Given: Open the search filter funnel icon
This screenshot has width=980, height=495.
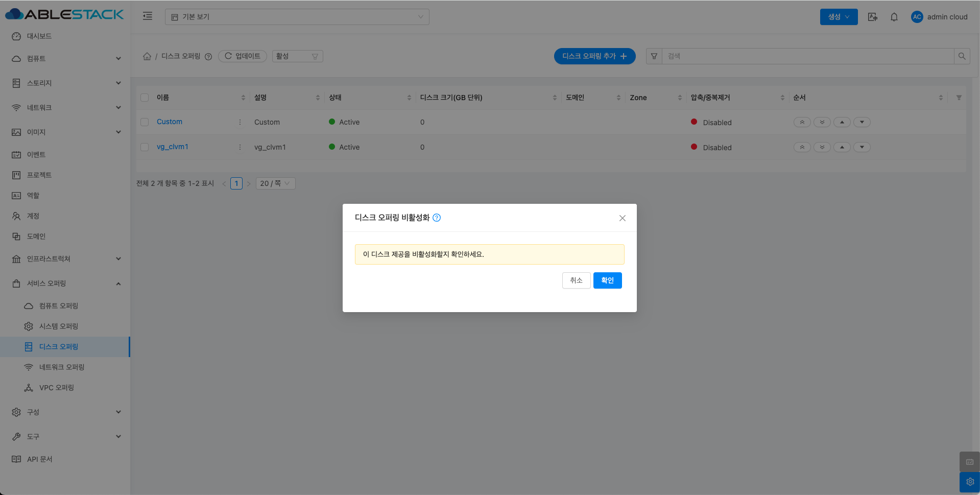Looking at the screenshot, I should click(654, 56).
